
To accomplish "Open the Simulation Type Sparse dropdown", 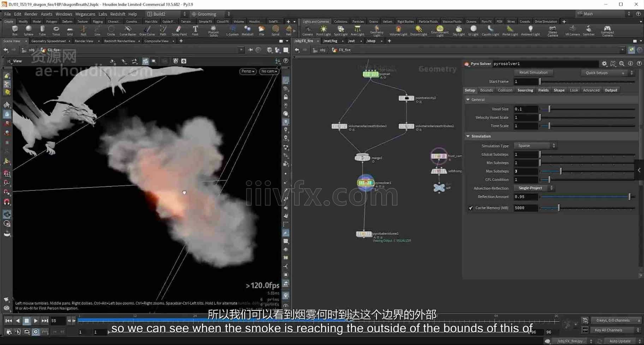I will coord(535,146).
